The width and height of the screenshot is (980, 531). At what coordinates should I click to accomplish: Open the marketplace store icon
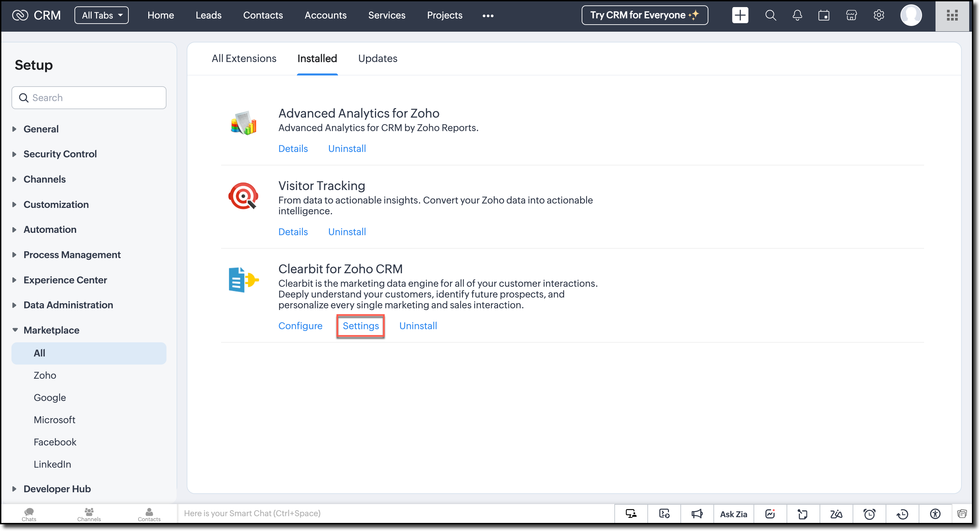coord(851,15)
